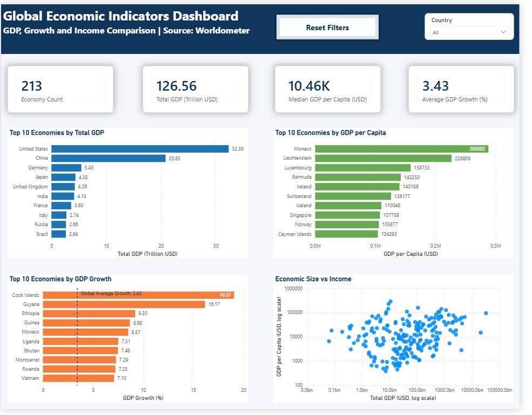
Task: Click the Country slicer chevron arrow
Action: pyautogui.click(x=503, y=32)
